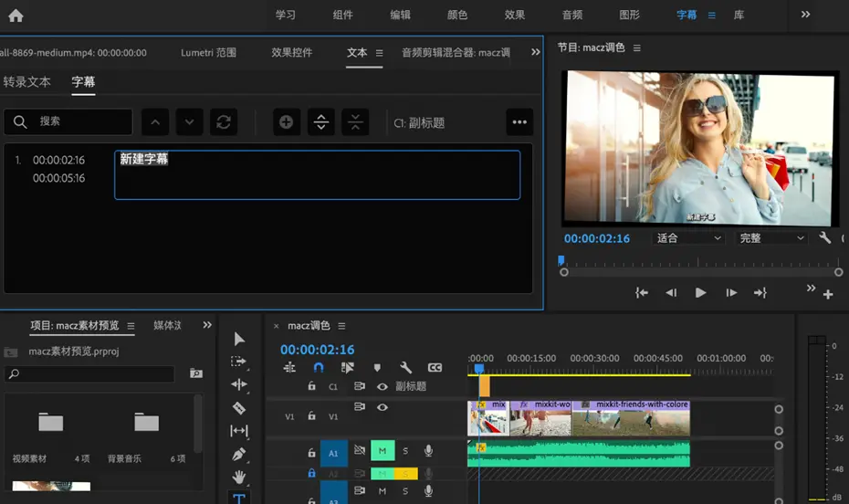Select the Slip tool
Viewport: 849px width, 504px height.
[x=239, y=431]
